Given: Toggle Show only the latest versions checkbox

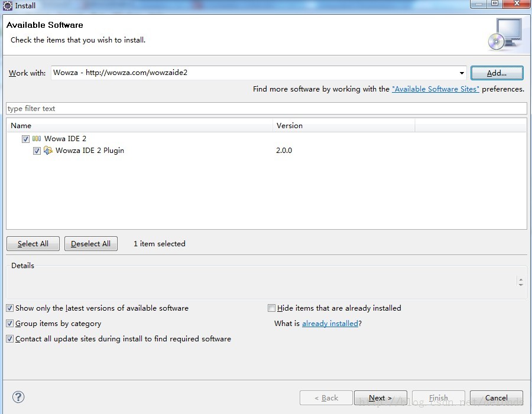Looking at the screenshot, I should click(x=10, y=308).
